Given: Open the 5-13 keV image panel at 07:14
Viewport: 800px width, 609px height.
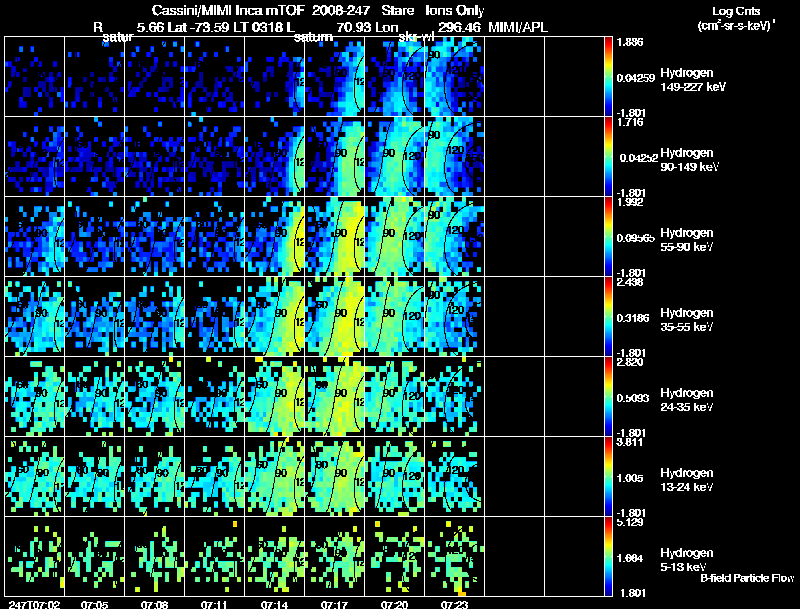Looking at the screenshot, I should [x=274, y=557].
